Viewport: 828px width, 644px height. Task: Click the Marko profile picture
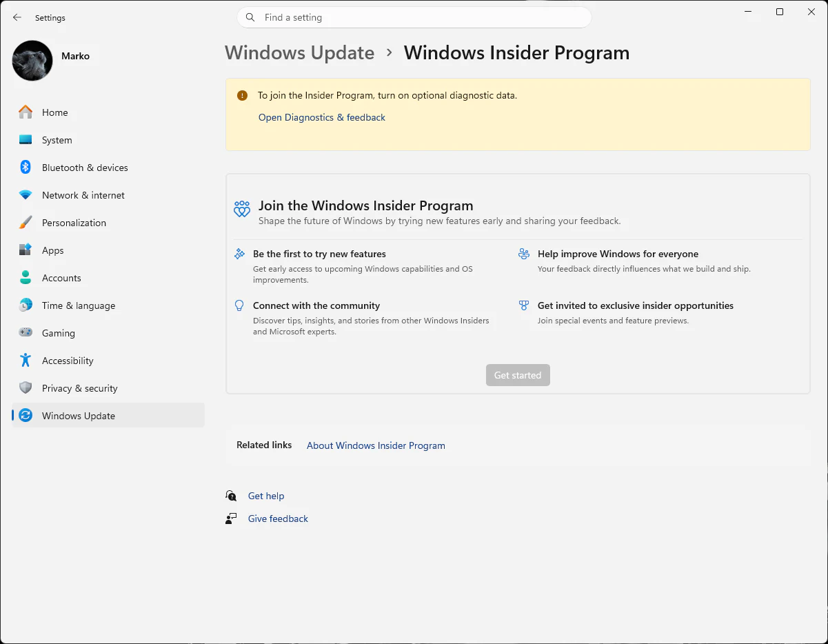click(32, 61)
